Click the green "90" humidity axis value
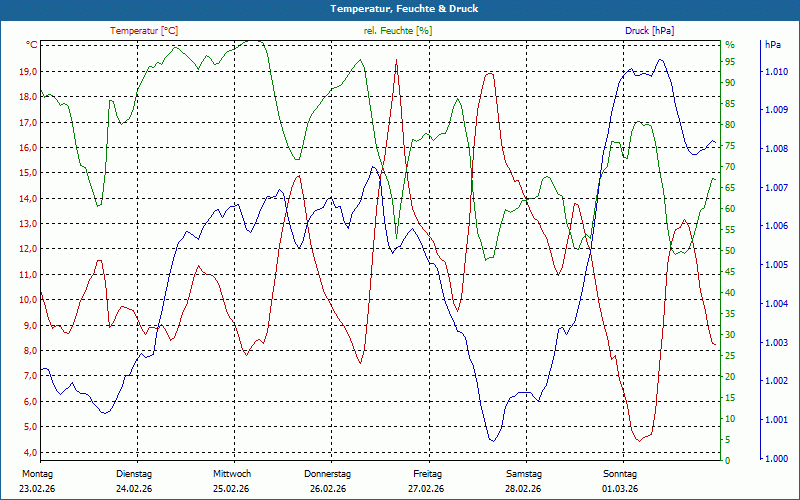 click(x=730, y=83)
